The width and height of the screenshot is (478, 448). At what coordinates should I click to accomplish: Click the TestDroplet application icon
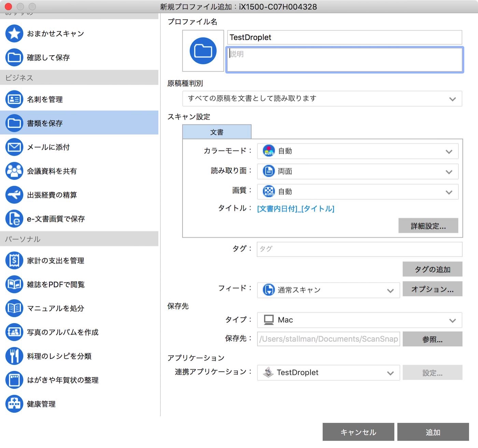coord(268,373)
